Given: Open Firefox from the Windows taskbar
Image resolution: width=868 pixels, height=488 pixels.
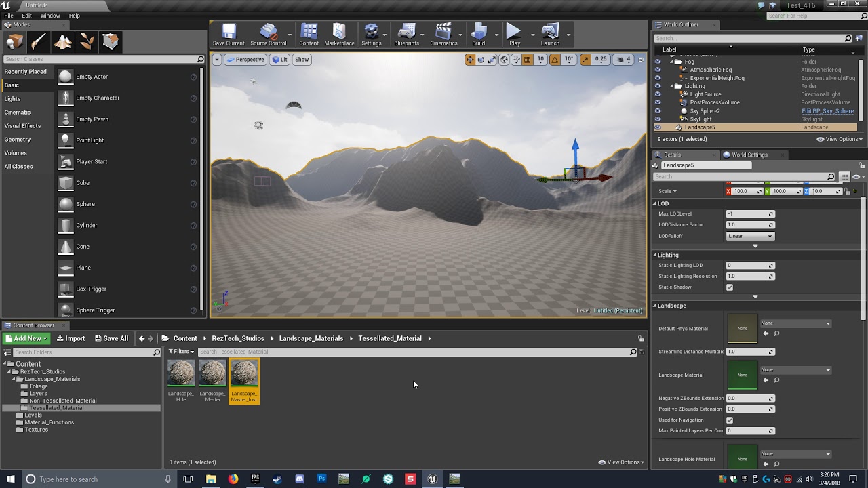Looking at the screenshot, I should tap(233, 479).
